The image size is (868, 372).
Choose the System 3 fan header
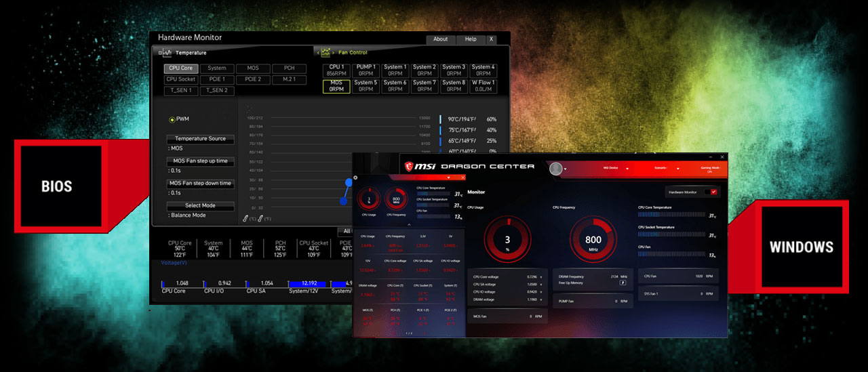click(454, 70)
